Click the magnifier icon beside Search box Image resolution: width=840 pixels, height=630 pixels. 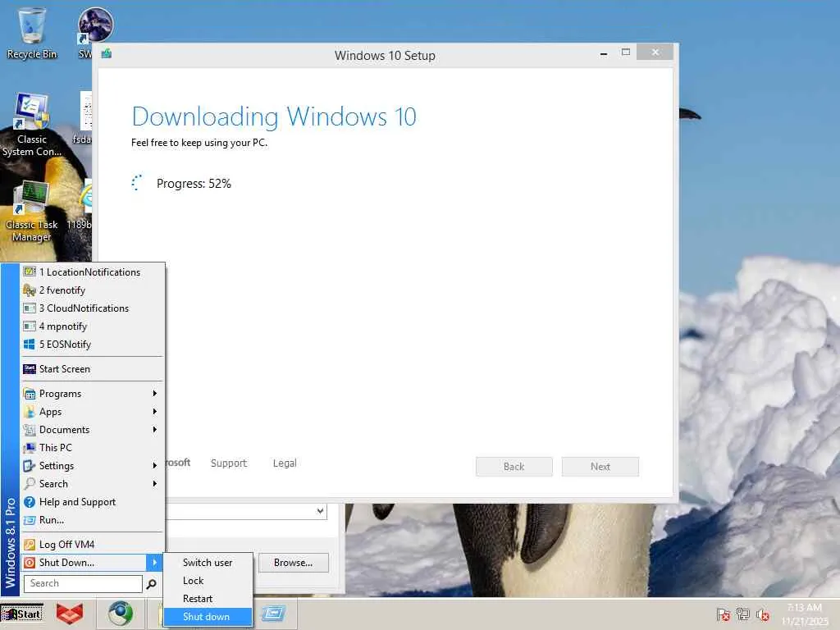[152, 584]
